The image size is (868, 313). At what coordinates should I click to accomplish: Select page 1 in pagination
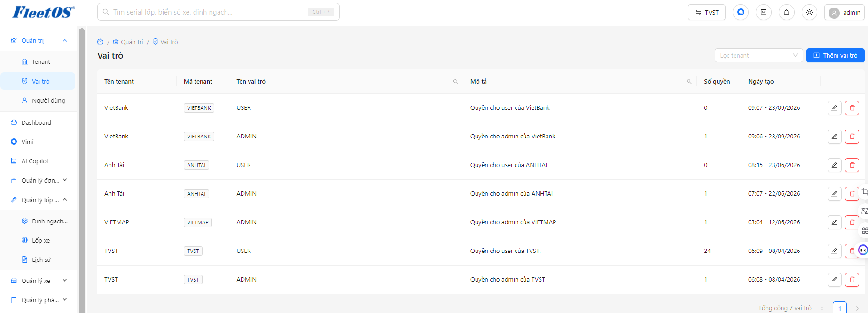(x=840, y=308)
